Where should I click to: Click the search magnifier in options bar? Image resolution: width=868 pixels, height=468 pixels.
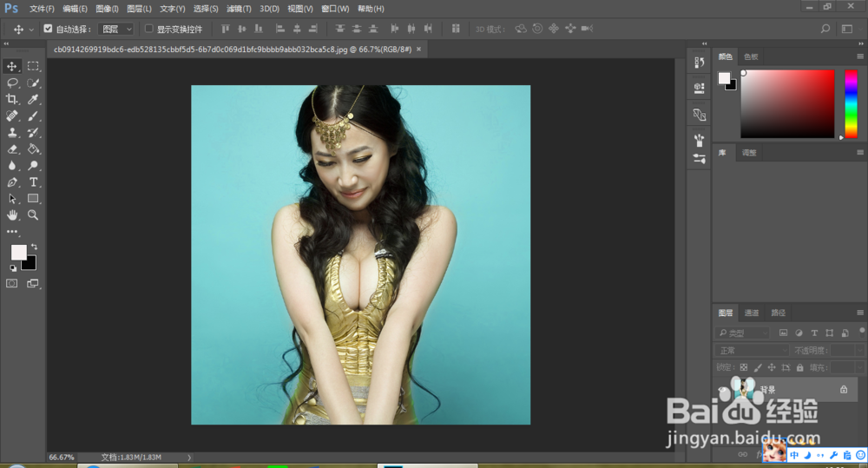(825, 29)
